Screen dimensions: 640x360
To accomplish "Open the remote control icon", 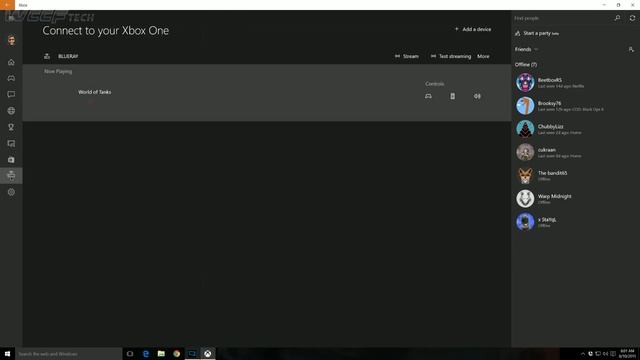I will 453,96.
